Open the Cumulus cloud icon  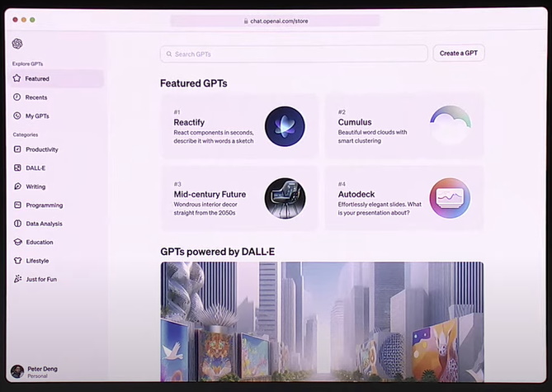coord(450,126)
